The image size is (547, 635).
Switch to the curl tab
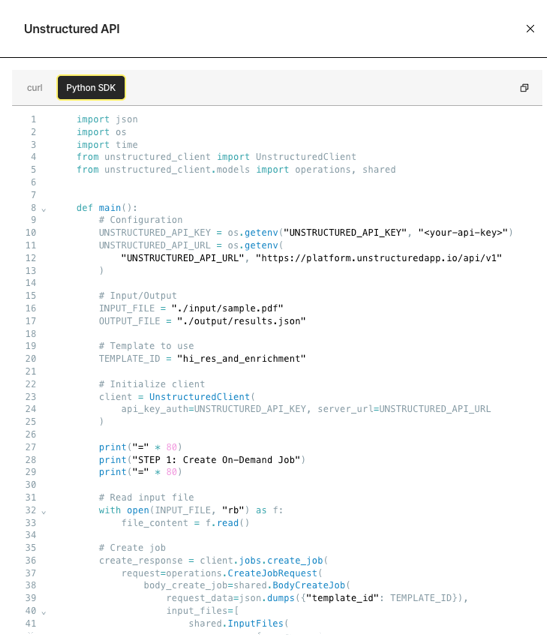click(x=34, y=88)
